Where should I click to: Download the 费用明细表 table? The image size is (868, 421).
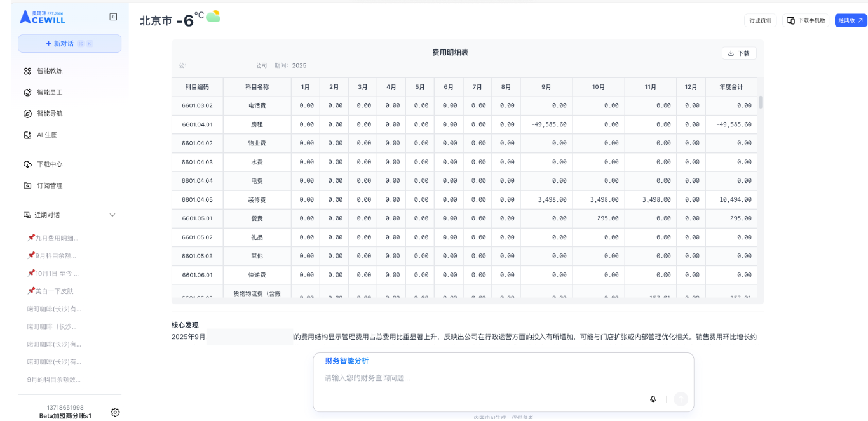click(738, 53)
